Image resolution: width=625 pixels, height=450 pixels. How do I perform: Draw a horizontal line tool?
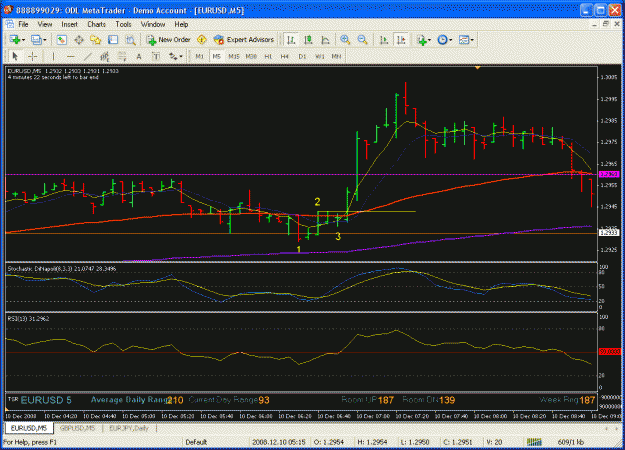(71, 57)
